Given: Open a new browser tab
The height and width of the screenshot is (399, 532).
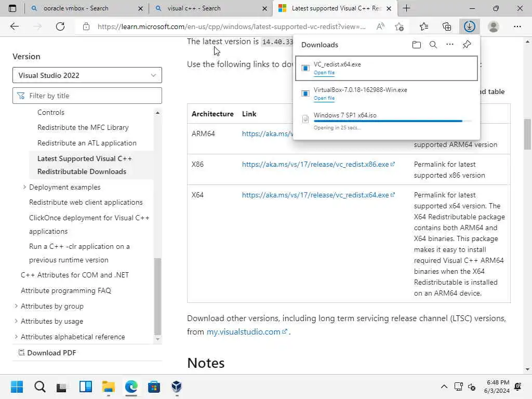Looking at the screenshot, I should pos(406,8).
